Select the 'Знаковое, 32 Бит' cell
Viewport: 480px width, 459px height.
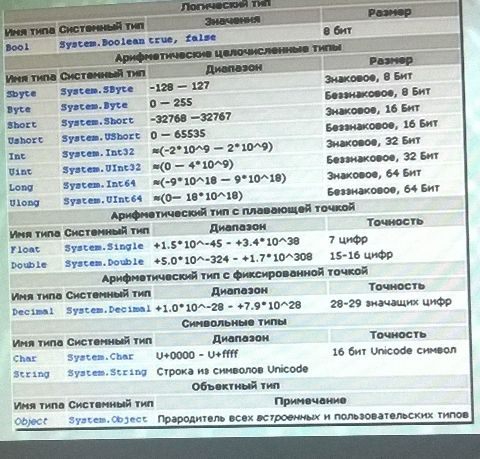tap(373, 142)
